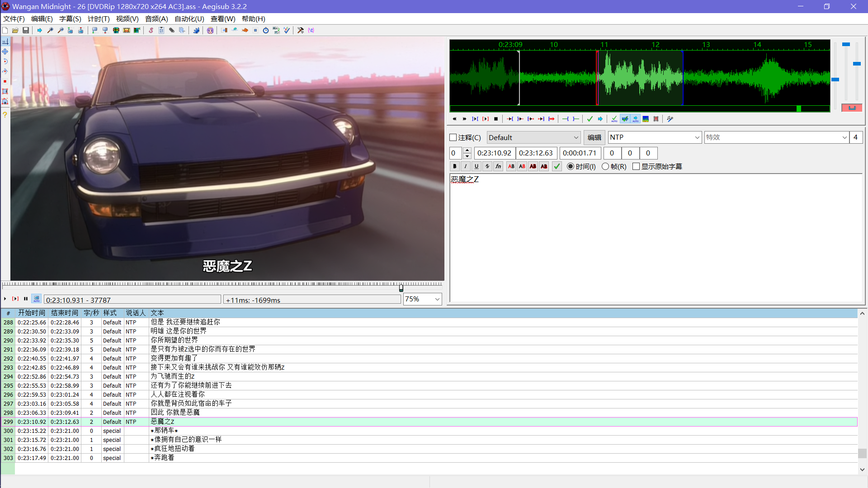Viewport: 868px width, 488px height.
Task: Apply underline with the U button
Action: point(476,166)
